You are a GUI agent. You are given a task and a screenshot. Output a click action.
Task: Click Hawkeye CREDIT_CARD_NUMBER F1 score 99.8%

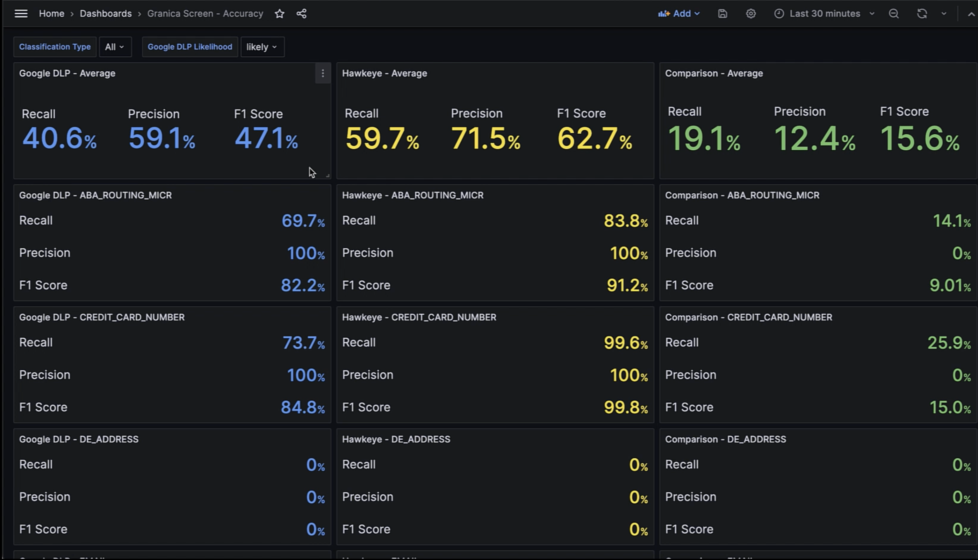(x=626, y=407)
